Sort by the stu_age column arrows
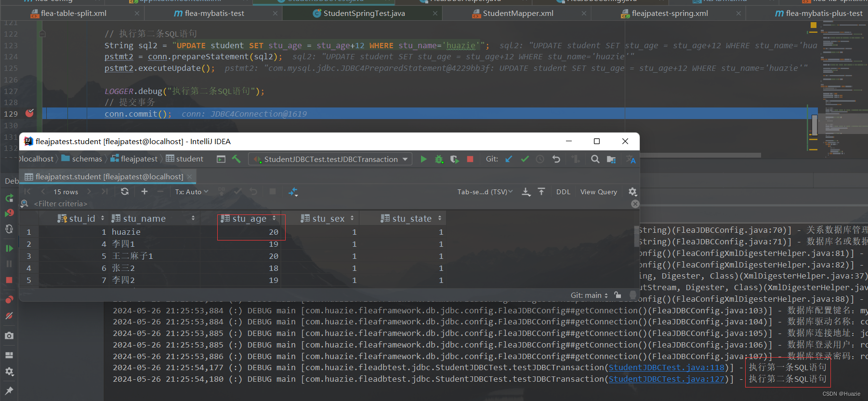This screenshot has height=401, width=868. click(x=274, y=218)
